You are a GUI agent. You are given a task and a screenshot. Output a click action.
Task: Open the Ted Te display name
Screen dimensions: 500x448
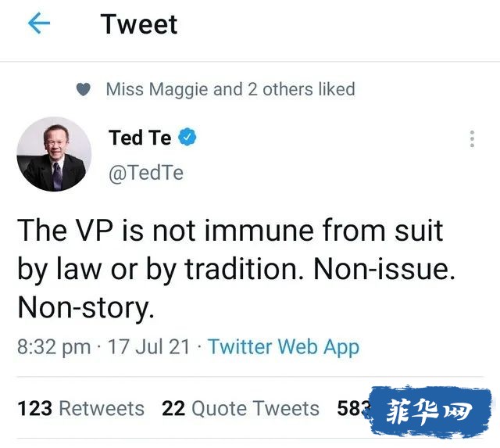(140, 138)
